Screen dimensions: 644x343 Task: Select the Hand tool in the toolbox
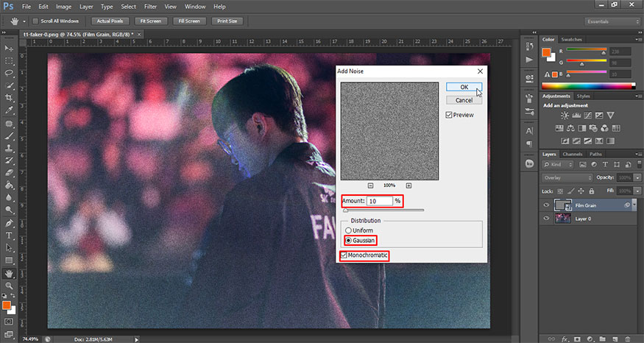tap(9, 273)
